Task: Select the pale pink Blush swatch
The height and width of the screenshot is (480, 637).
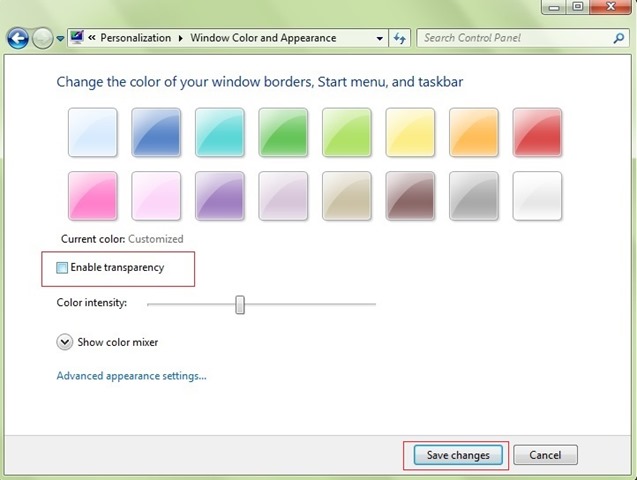Action: click(x=156, y=196)
